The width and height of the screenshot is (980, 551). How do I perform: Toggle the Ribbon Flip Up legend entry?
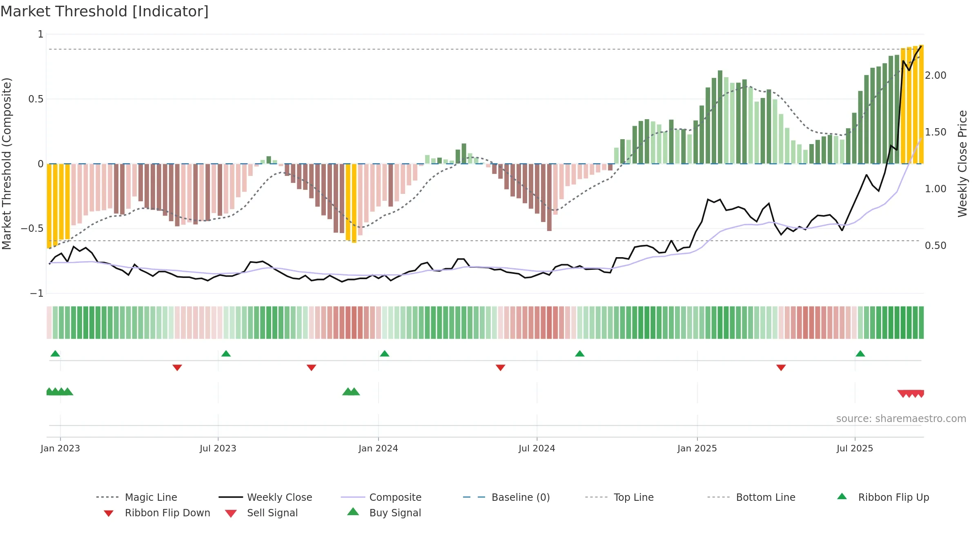pyautogui.click(x=883, y=497)
